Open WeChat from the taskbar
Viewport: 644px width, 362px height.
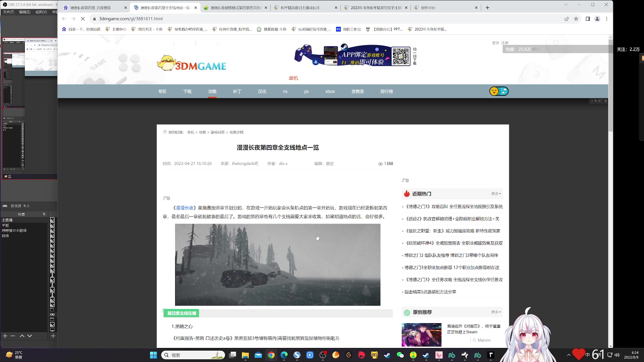coord(400,355)
